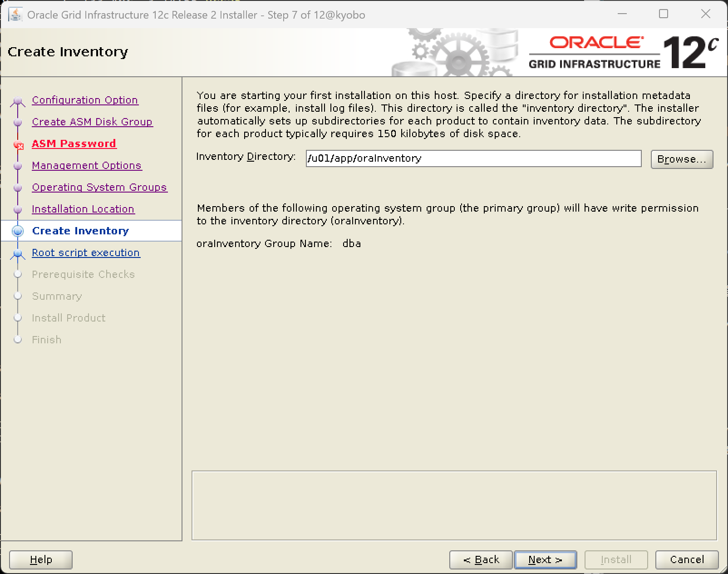The image size is (728, 574).
Task: Open Operating System Groups step
Action: tap(99, 187)
